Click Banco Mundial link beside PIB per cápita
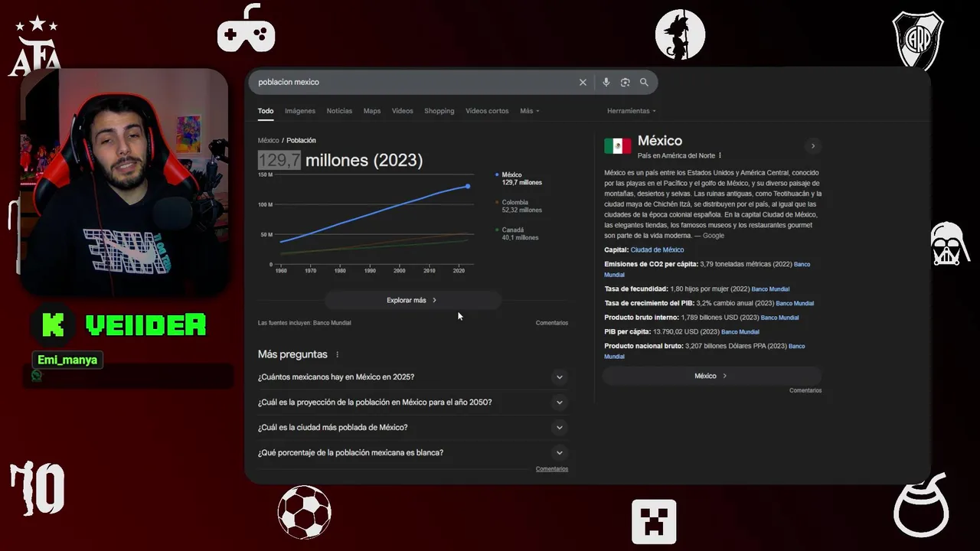 click(x=740, y=332)
